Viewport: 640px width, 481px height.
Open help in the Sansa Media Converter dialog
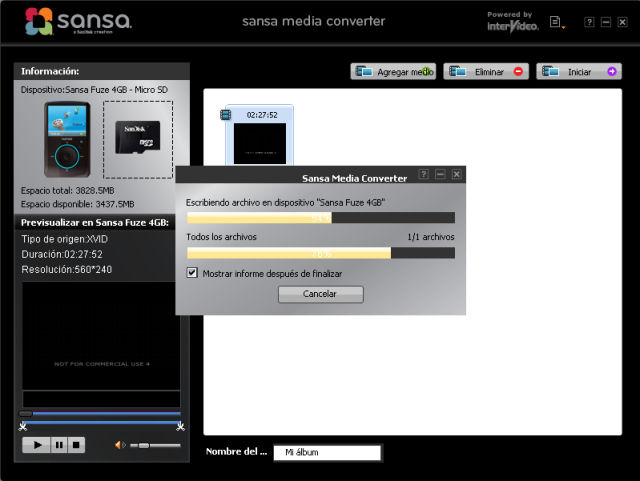click(424, 174)
